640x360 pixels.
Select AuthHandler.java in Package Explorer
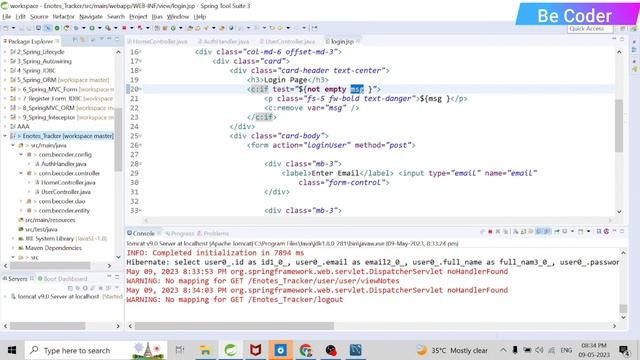(x=63, y=164)
